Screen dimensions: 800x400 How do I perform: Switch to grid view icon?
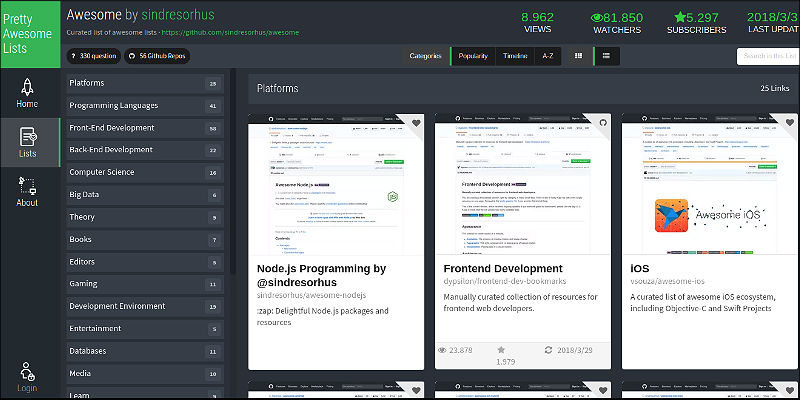coord(578,56)
